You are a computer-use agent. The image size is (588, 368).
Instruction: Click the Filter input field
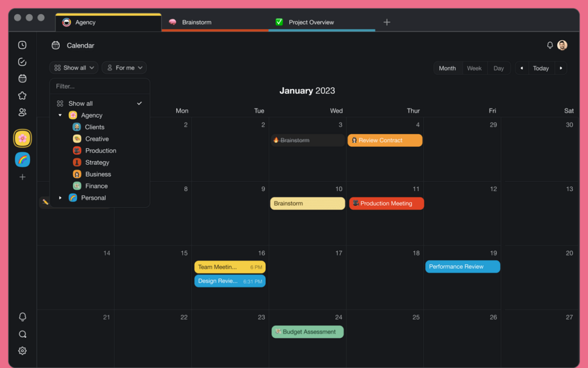[x=100, y=86]
